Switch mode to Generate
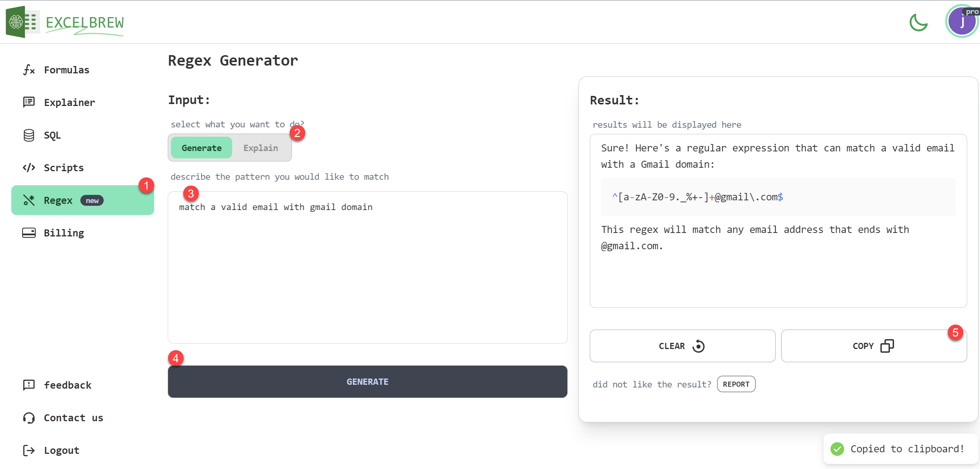 click(x=202, y=148)
